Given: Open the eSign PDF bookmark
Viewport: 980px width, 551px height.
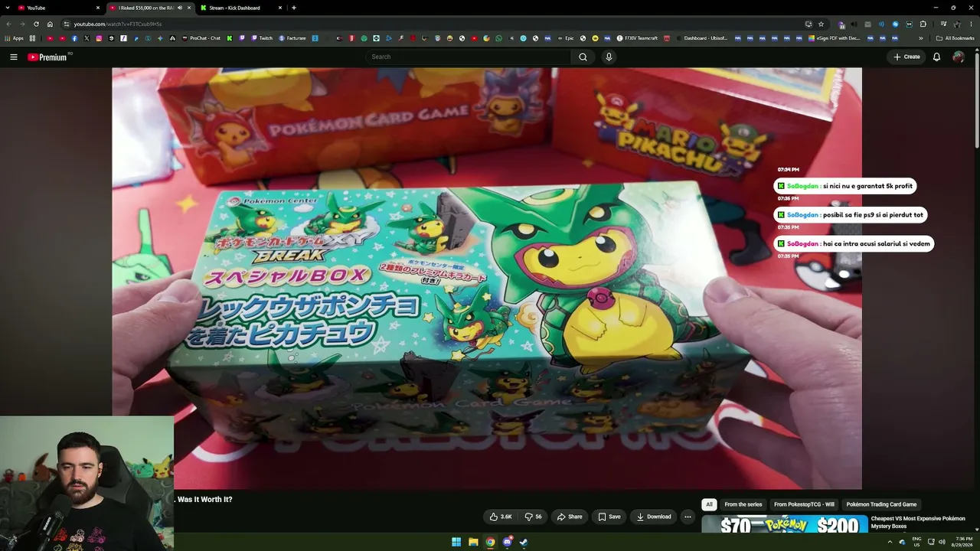Looking at the screenshot, I should click(x=834, y=38).
